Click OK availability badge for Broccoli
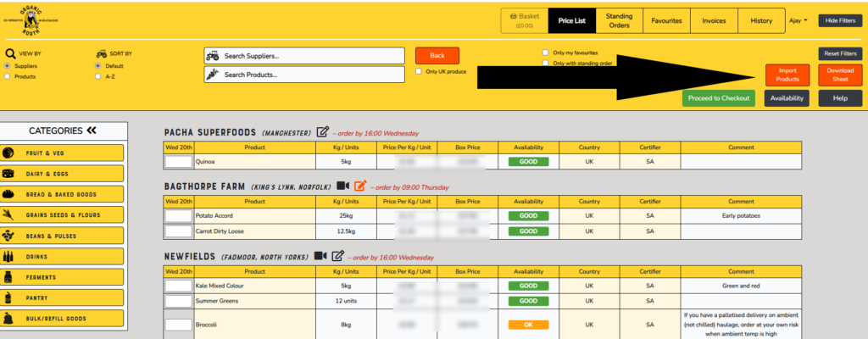This screenshot has width=868, height=339. click(x=529, y=325)
